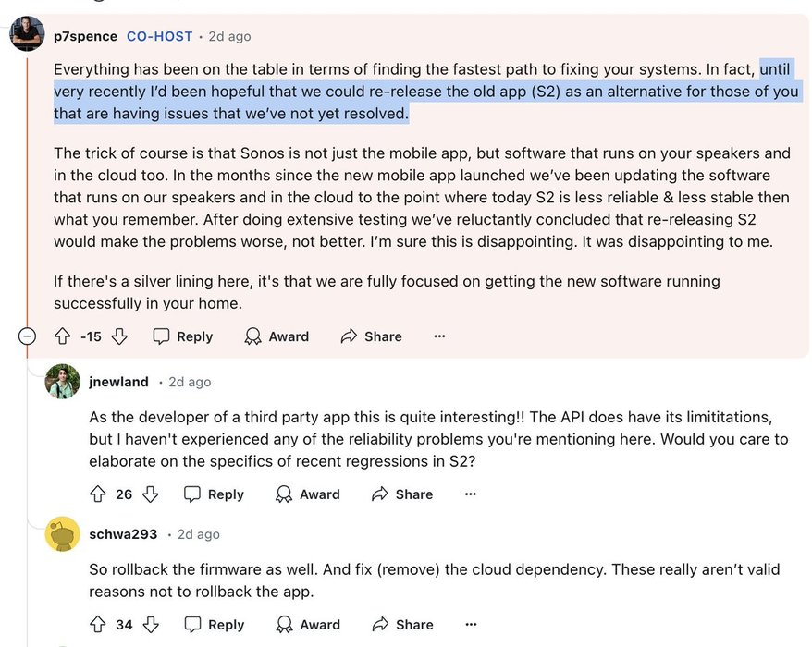Reply to schwa293's comment
The height and width of the screenshot is (647, 812).
click(215, 625)
